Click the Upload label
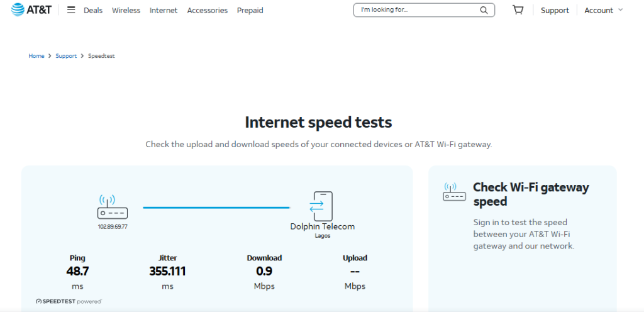The height and width of the screenshot is (312, 644). [x=355, y=258]
